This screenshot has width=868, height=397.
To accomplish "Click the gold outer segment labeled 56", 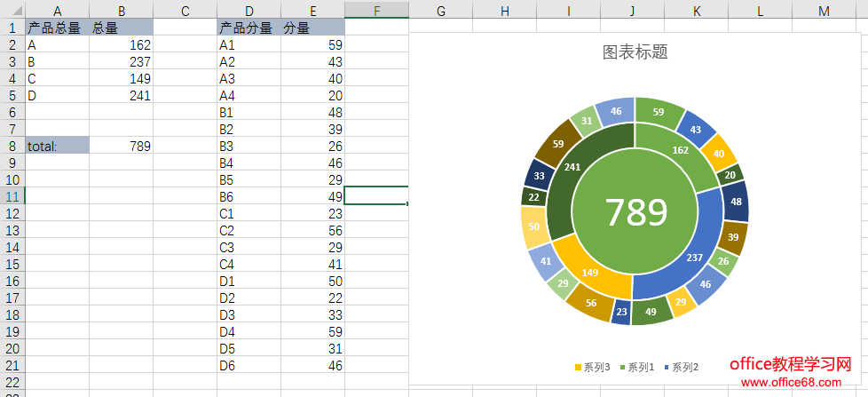I will (591, 303).
